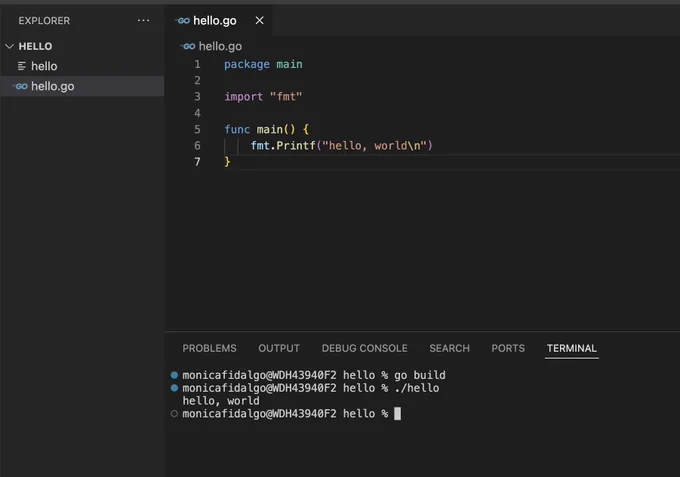Click the EXPLORER panel title

[x=44, y=20]
